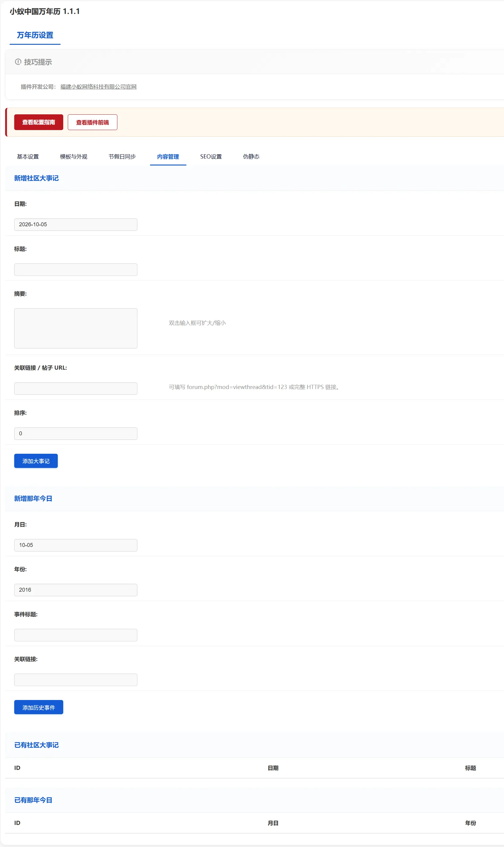Image resolution: width=504 pixels, height=847 pixels.
Task: Click the 已有那年今日 section heading
Action: 33,800
